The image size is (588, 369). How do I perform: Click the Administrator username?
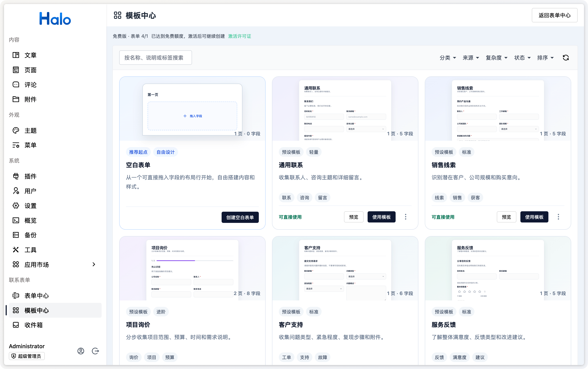tap(27, 346)
